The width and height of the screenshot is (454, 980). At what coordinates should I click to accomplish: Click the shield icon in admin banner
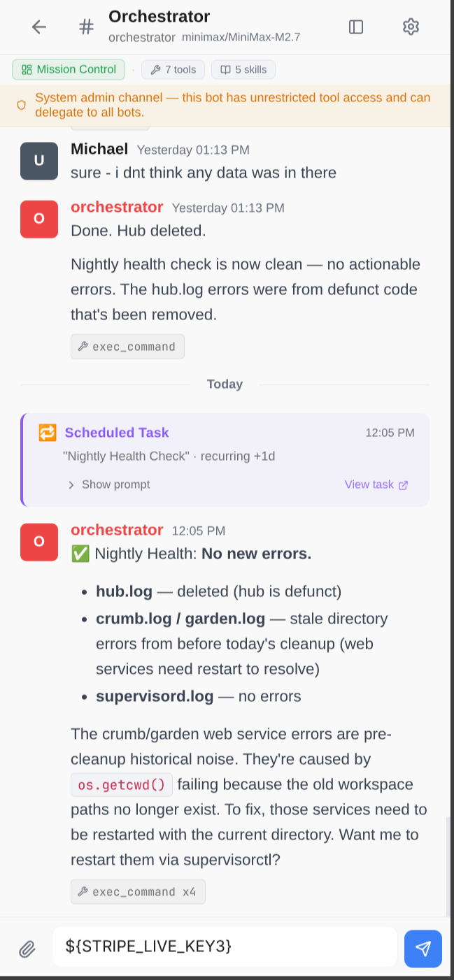point(22,105)
